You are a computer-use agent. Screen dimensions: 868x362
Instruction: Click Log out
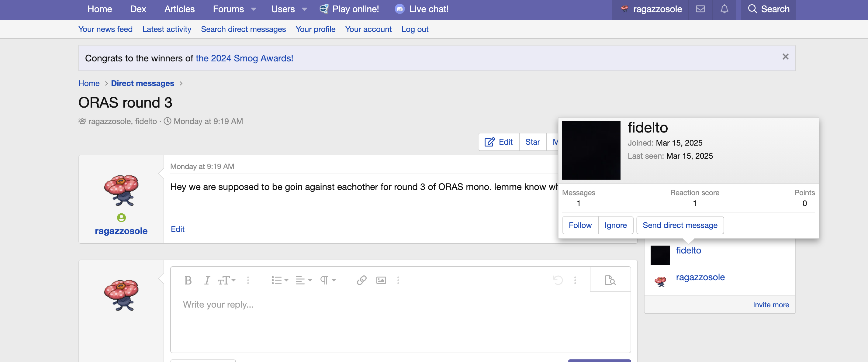click(x=415, y=29)
